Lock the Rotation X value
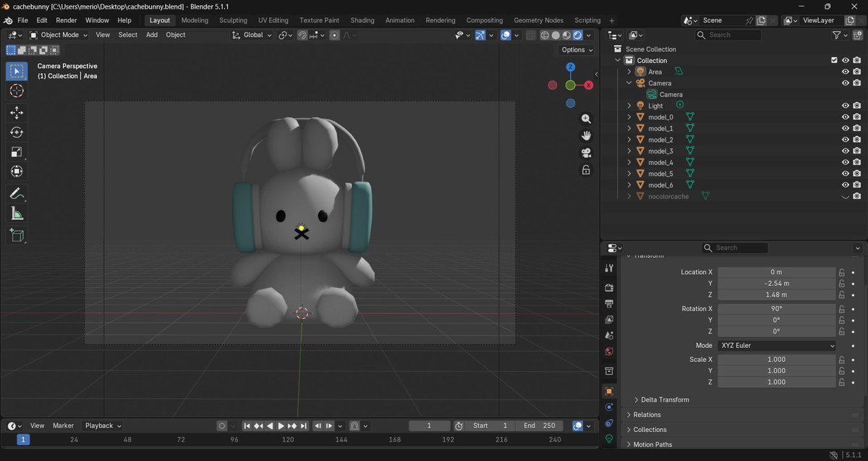 click(842, 308)
